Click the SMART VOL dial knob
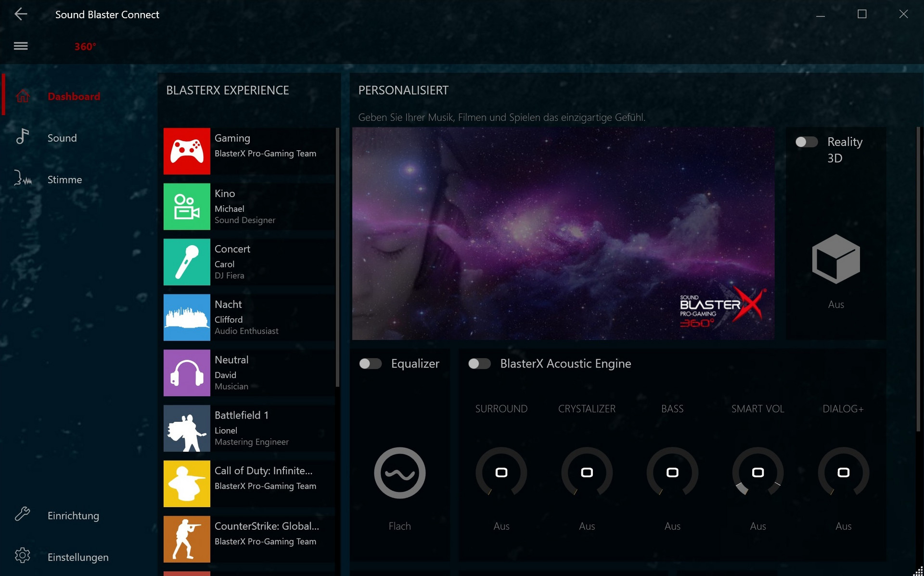This screenshot has height=576, width=924. [x=757, y=472]
